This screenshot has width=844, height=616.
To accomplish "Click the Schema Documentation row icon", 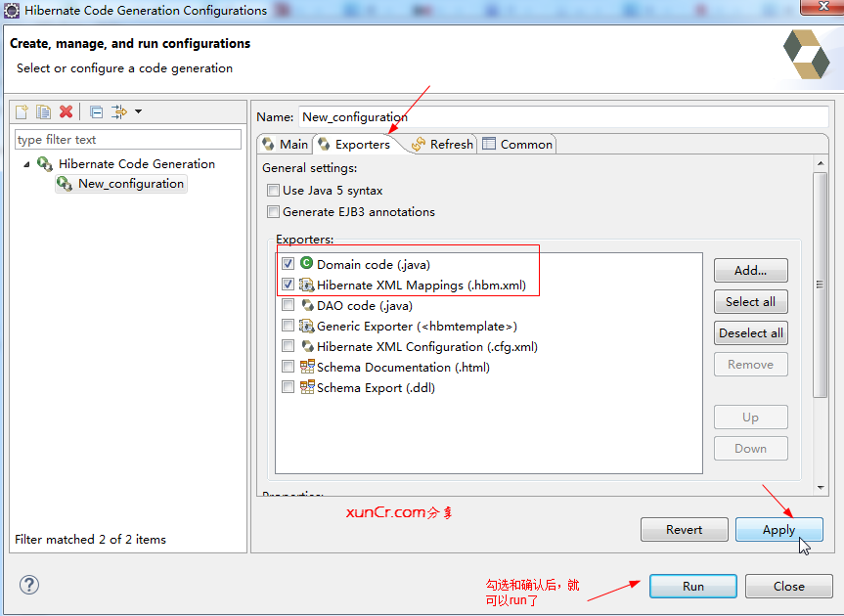I will pyautogui.click(x=307, y=367).
